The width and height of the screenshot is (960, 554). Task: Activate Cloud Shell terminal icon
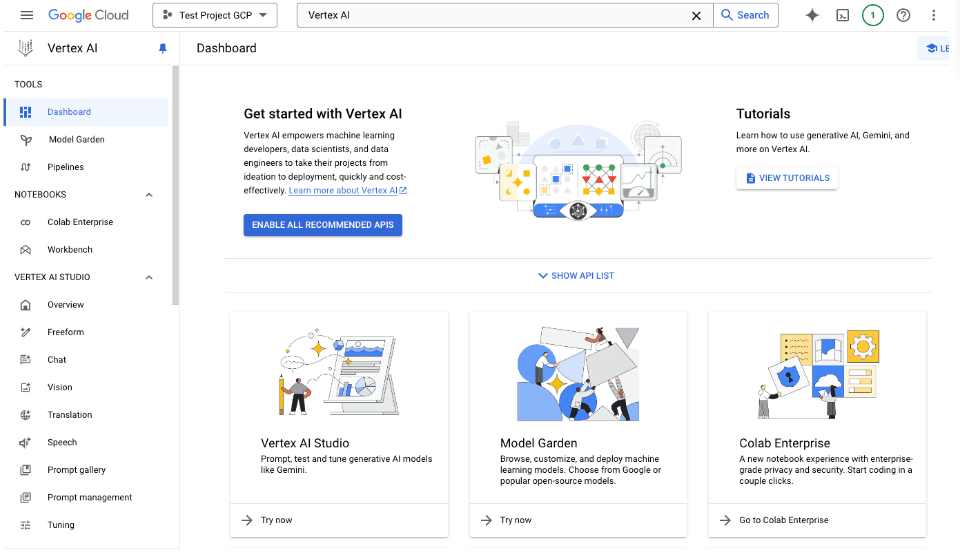tap(843, 15)
